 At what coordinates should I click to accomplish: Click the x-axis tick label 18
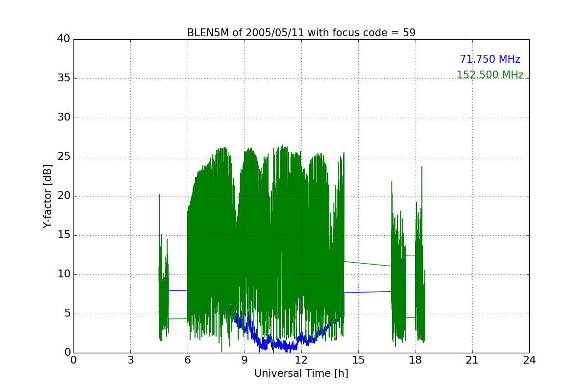coord(416,360)
